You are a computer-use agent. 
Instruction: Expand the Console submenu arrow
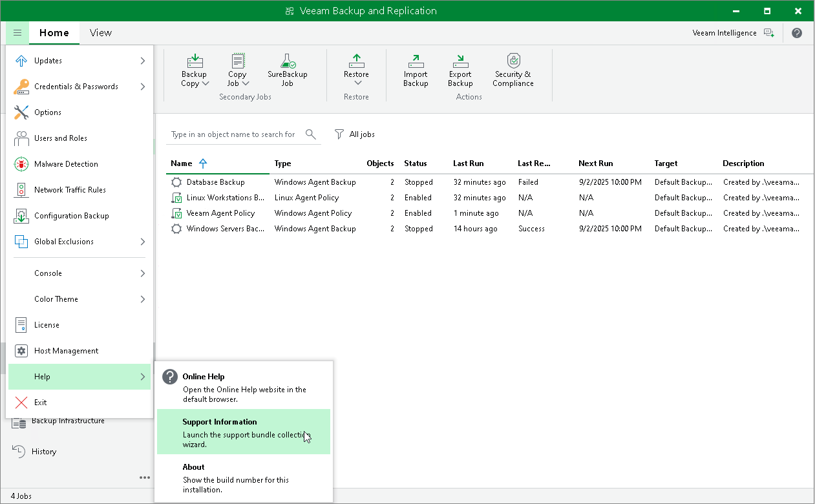[142, 273]
